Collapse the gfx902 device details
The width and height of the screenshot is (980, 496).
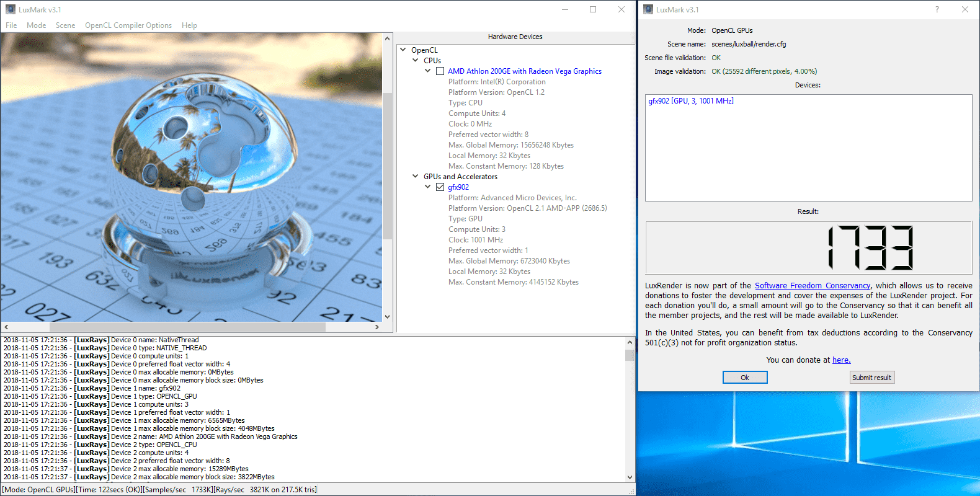pyautogui.click(x=427, y=187)
